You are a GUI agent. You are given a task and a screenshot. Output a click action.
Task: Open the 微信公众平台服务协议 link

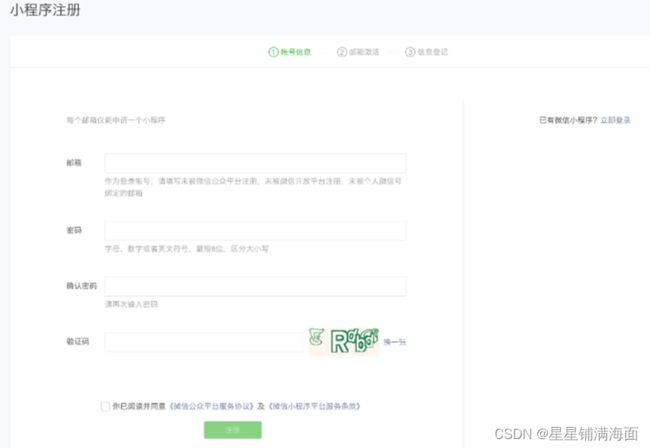(211, 406)
